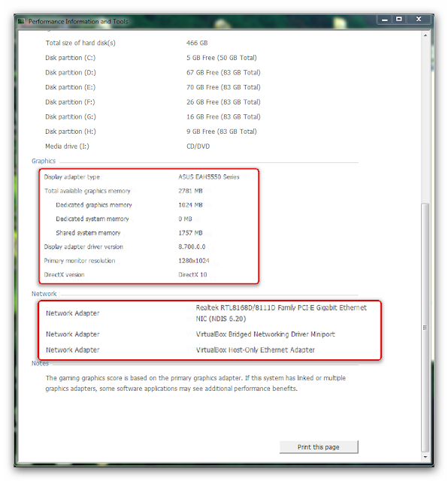Click the 'Media drive (I:)' label
The height and width of the screenshot is (481, 448).
click(x=67, y=146)
